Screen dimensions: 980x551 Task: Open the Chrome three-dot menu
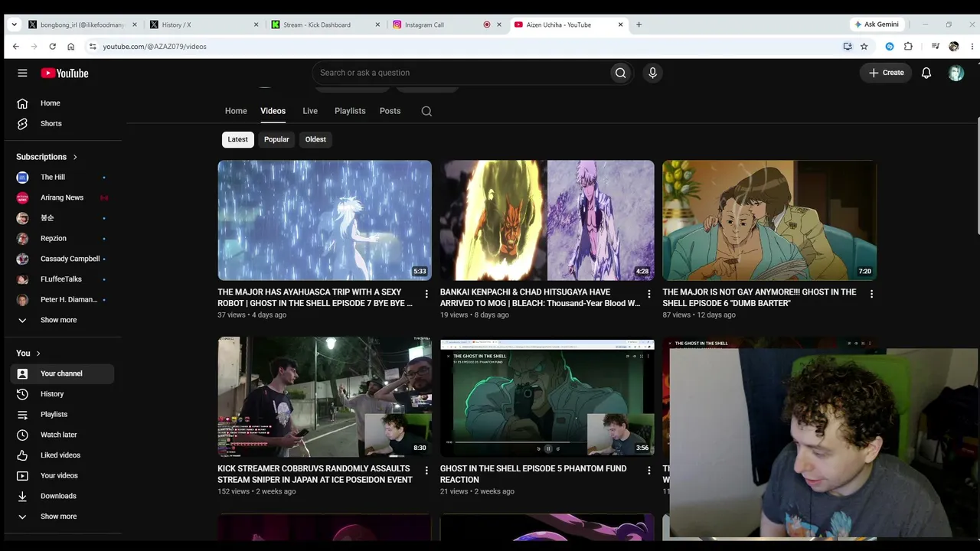pos(972,47)
